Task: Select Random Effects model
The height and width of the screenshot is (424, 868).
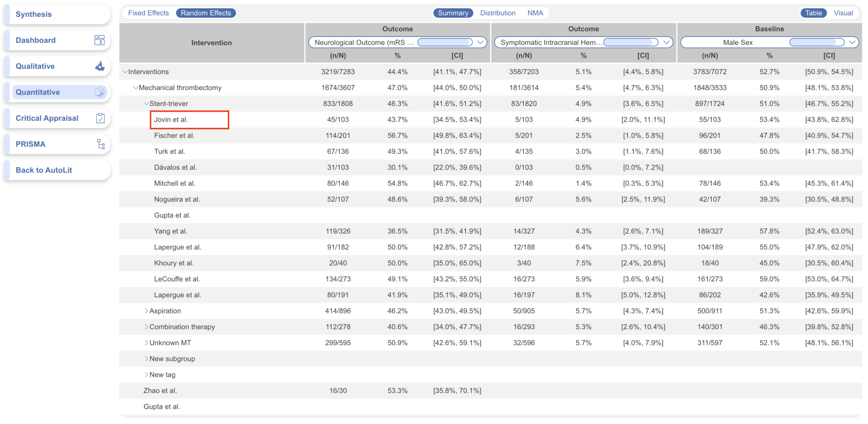Action: coord(206,13)
